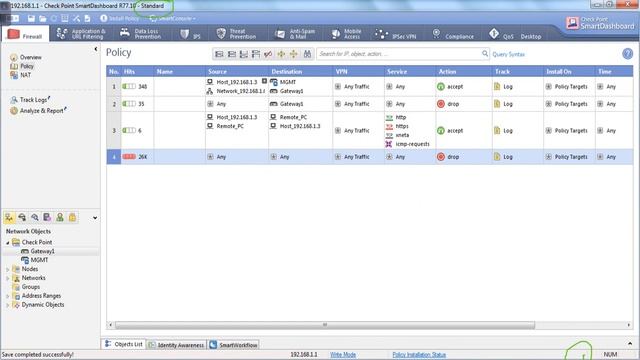
Task: Click the Open folder icon in top toolbar
Action: [x=42, y=18]
